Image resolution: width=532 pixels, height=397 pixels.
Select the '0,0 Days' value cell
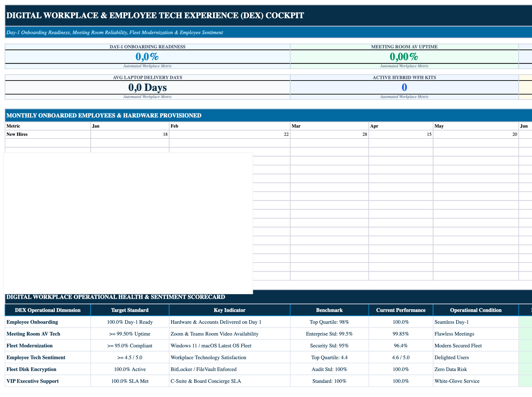tap(148, 87)
